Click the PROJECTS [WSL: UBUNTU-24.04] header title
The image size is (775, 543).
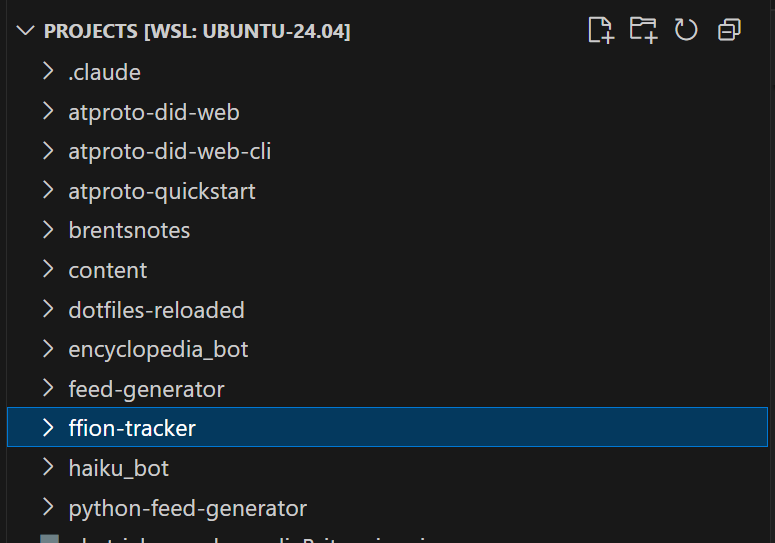[x=197, y=31]
